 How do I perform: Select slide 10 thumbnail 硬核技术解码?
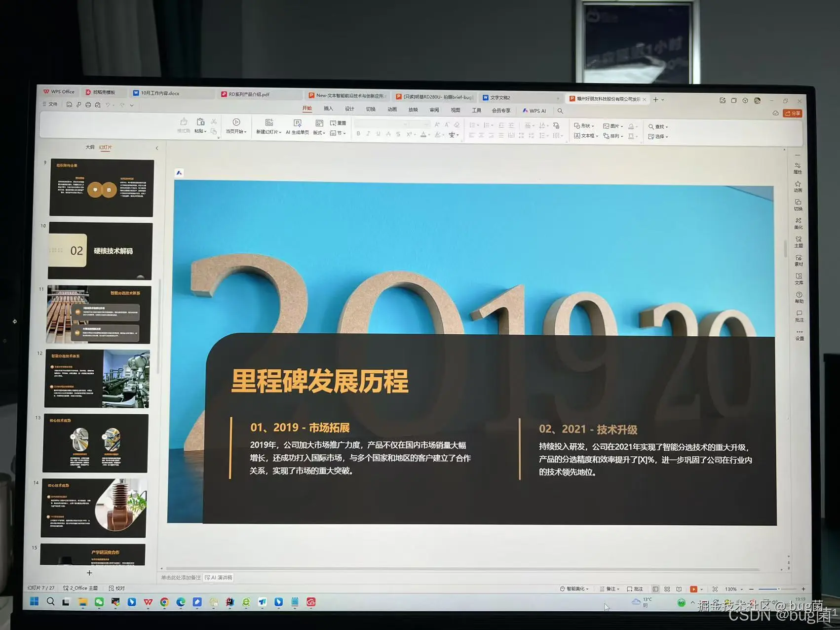(x=100, y=251)
